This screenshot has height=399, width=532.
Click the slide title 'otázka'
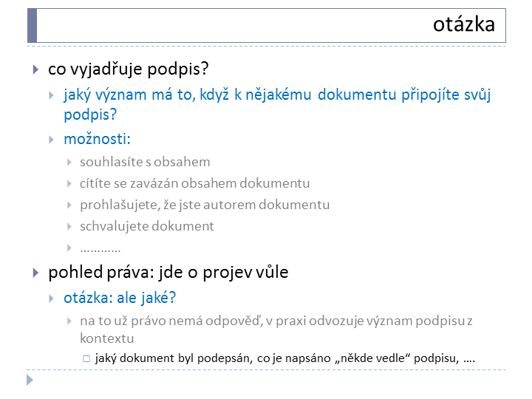[464, 25]
